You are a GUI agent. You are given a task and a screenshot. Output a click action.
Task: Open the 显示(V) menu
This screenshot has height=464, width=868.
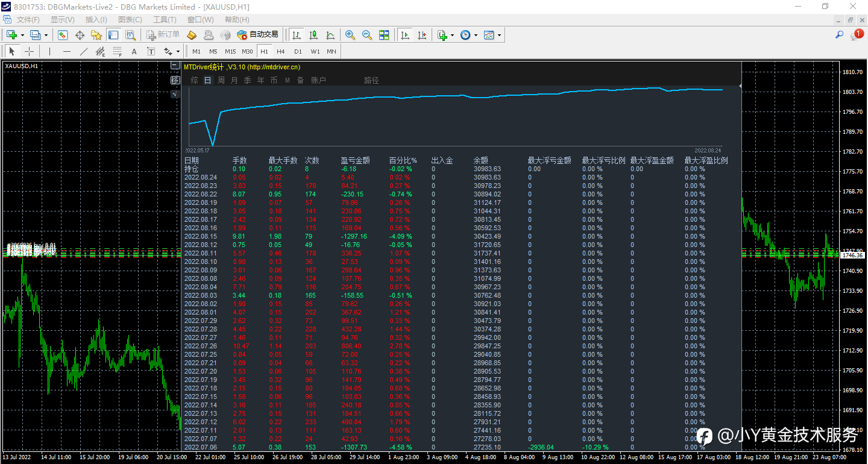click(62, 20)
